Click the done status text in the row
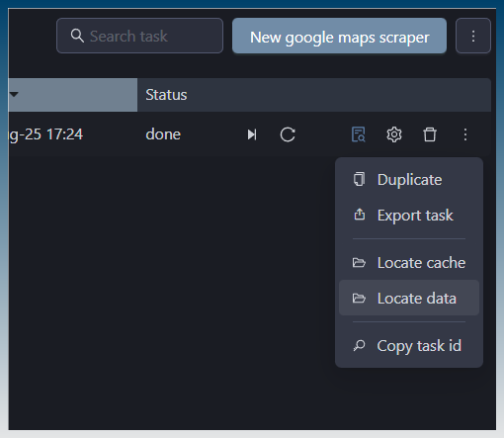Viewport: 504px width, 438px height. (x=163, y=134)
